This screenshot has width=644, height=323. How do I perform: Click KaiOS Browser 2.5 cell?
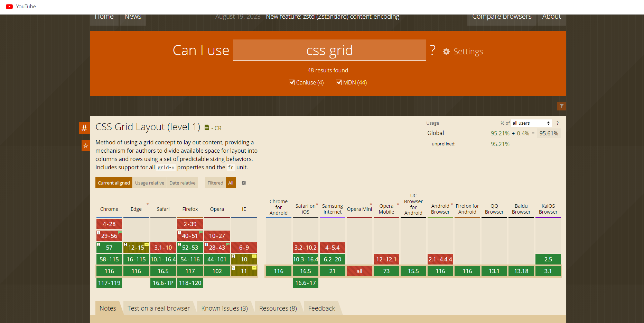[548, 259]
